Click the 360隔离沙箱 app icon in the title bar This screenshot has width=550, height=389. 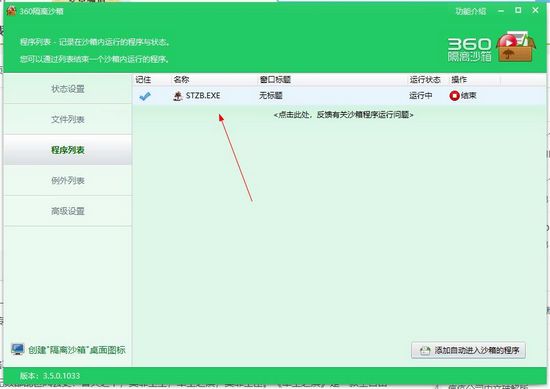coord(11,11)
